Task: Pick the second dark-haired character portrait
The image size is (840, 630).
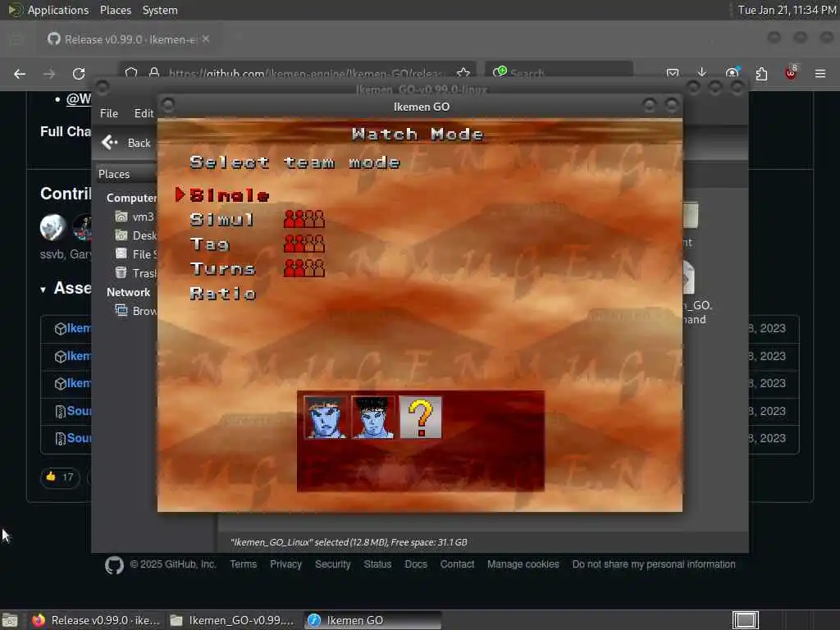Action: click(x=373, y=418)
